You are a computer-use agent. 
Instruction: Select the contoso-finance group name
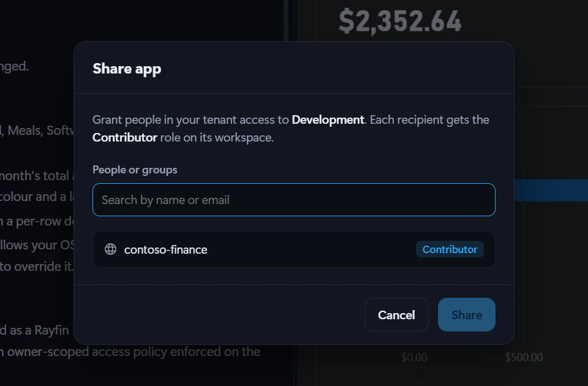(x=165, y=249)
